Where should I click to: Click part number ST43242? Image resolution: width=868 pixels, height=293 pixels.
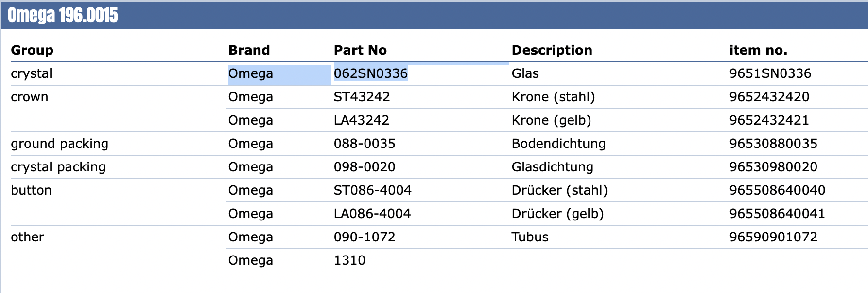click(362, 97)
